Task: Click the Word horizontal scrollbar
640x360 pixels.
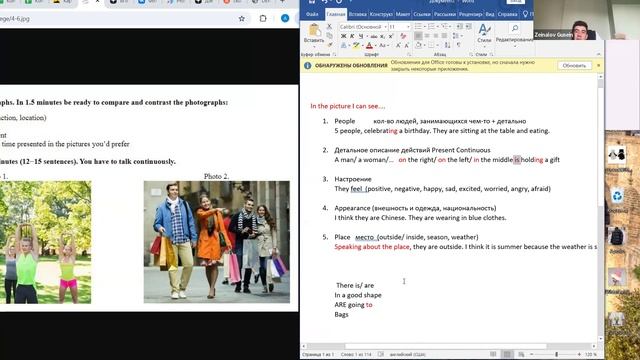Action: coord(445,346)
